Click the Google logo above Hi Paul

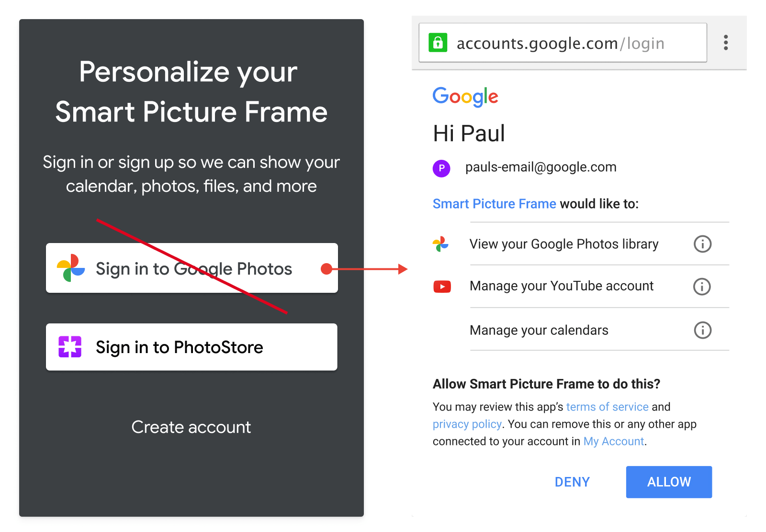pyautogui.click(x=465, y=97)
